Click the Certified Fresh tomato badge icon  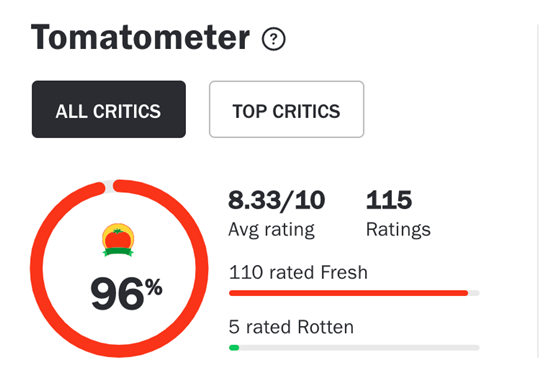(118, 240)
